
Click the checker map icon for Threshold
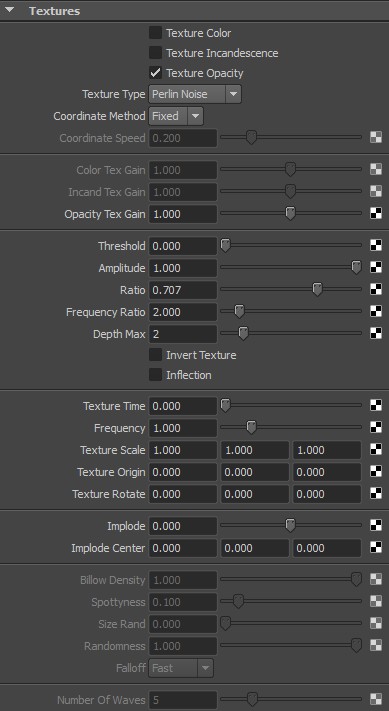(x=376, y=246)
